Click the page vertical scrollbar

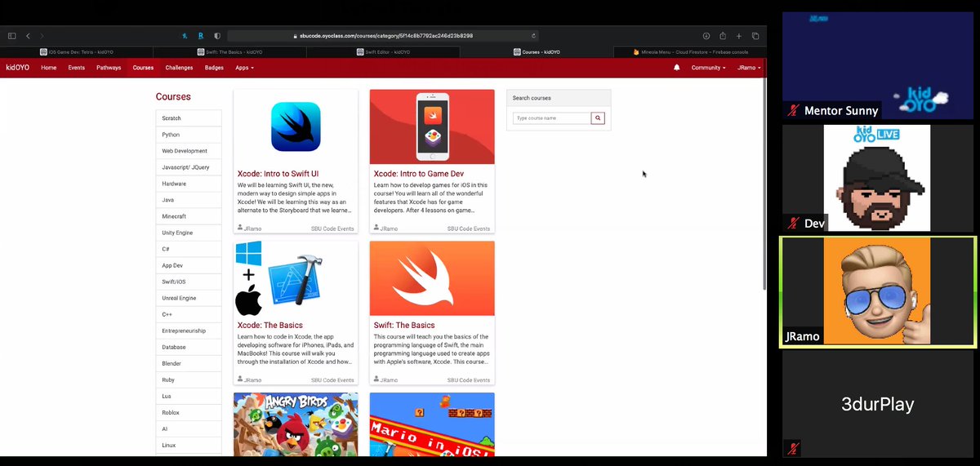[x=764, y=184]
